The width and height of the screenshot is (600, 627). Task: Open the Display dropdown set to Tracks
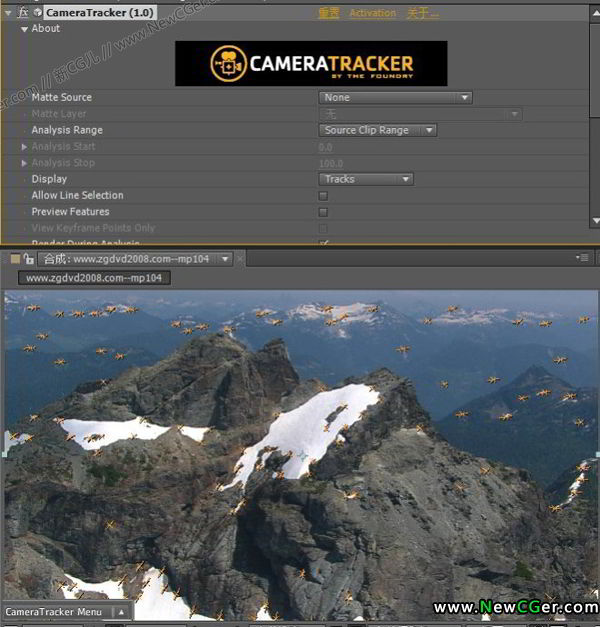(x=366, y=179)
